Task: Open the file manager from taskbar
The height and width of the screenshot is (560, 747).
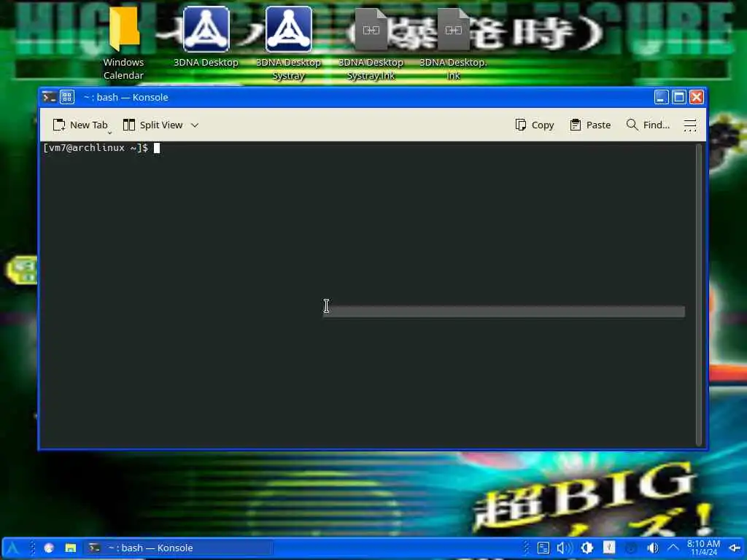Action: 71,548
